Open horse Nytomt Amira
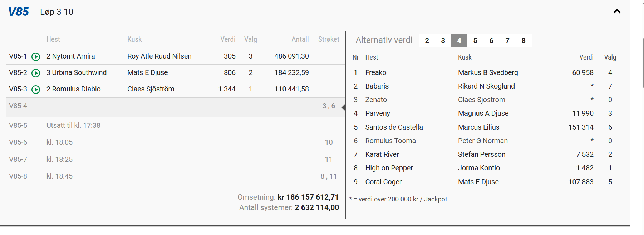Viewport: 644px width, 235px height. pos(73,56)
